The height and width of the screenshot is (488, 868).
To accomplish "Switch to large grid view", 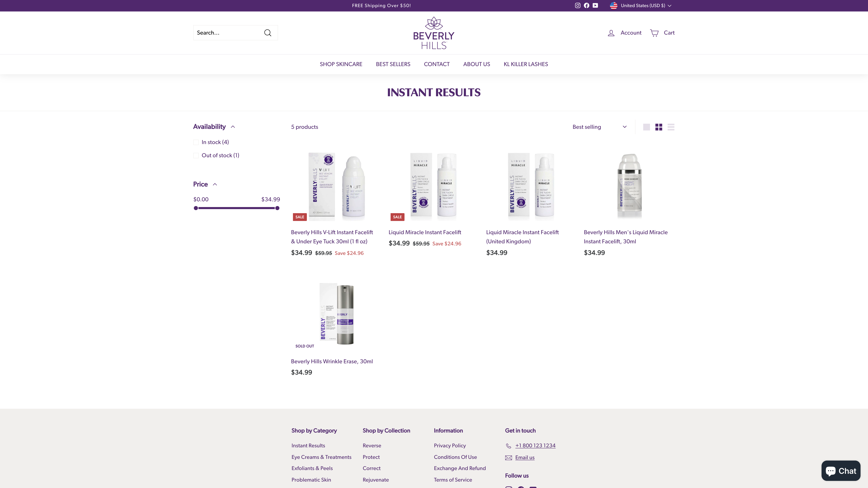I will (x=646, y=127).
